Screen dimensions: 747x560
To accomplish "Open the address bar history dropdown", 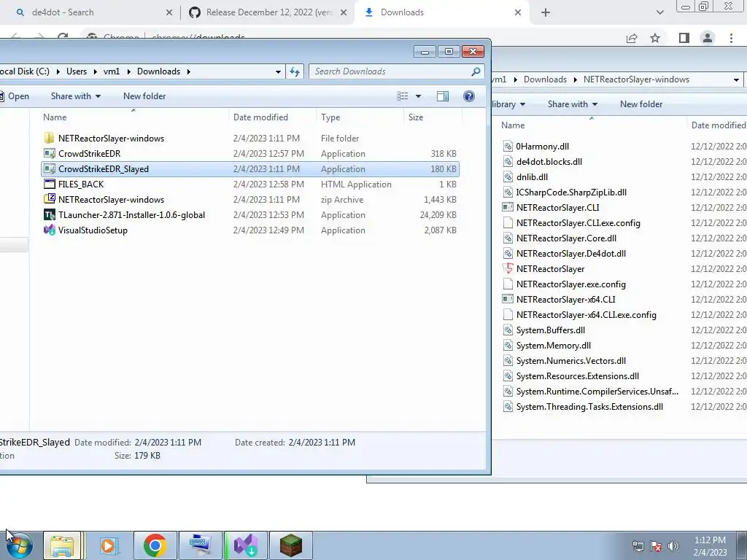I will (278, 71).
